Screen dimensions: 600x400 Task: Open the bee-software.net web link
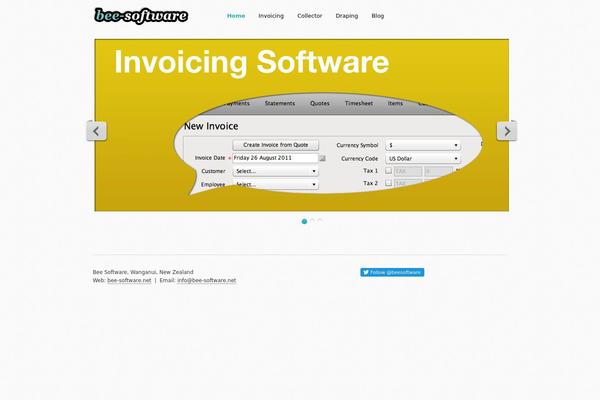pos(129,280)
